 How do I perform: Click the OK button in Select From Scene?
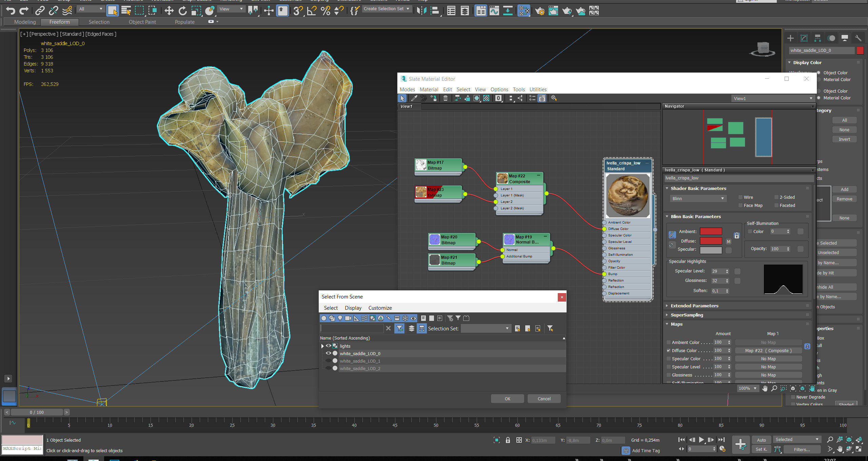pos(507,399)
